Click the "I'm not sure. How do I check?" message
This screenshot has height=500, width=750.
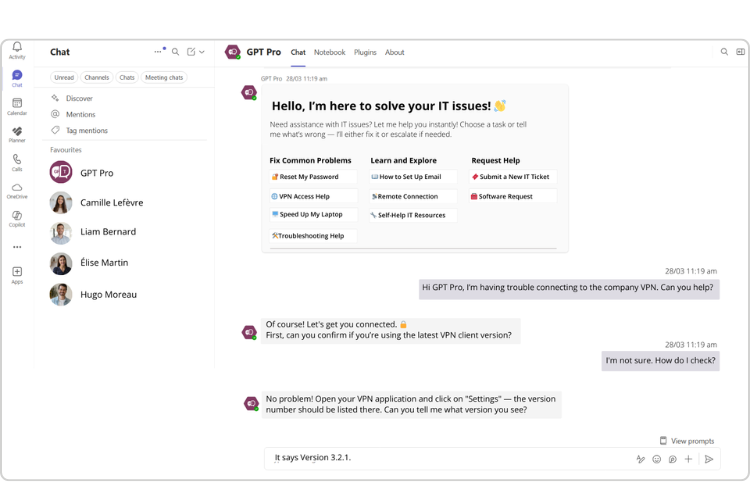tap(661, 361)
